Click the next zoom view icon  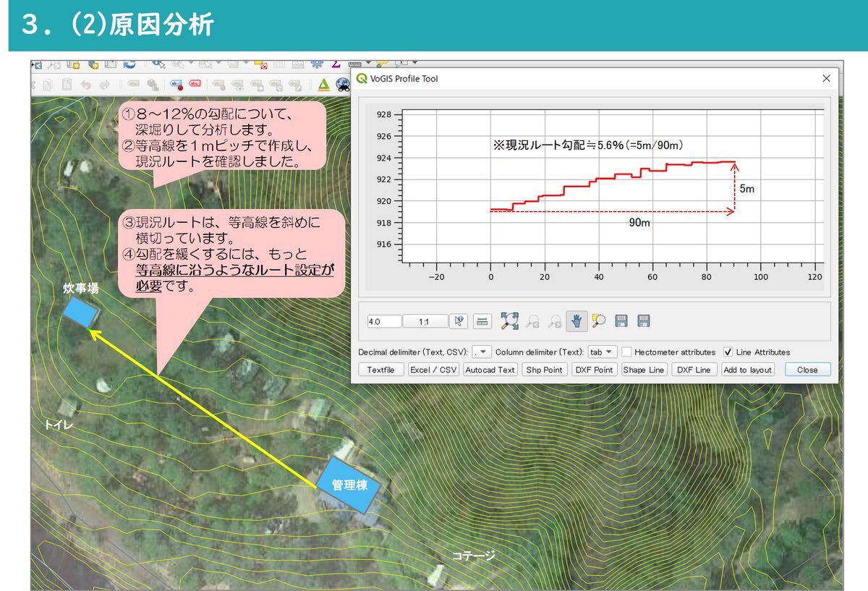pyautogui.click(x=555, y=322)
